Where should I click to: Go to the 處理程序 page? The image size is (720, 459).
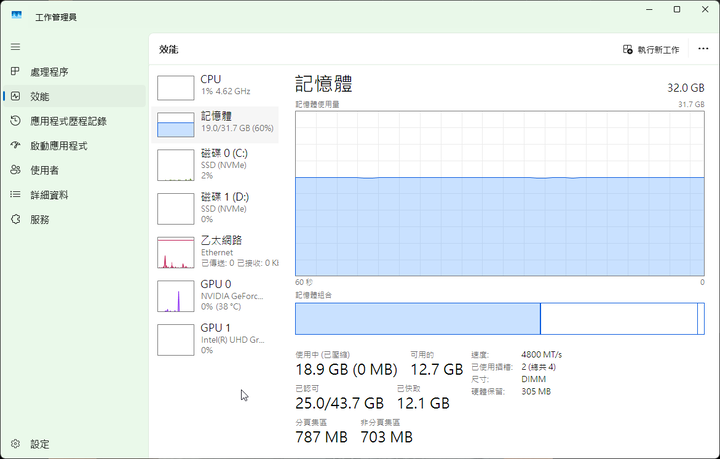pos(74,72)
